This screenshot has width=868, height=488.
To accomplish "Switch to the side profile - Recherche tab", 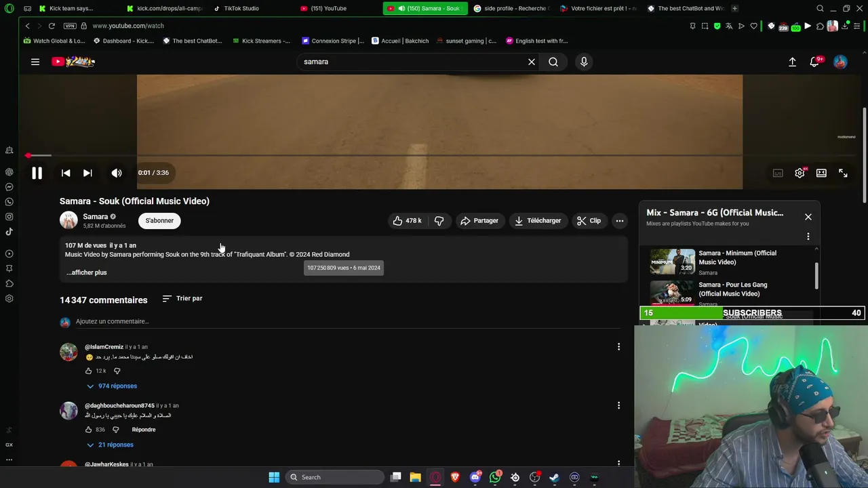I will 515,8.
